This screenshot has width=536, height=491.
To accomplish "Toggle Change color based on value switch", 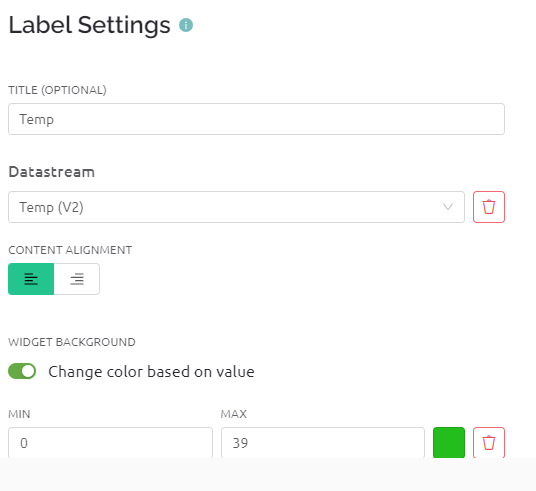I will [x=22, y=371].
